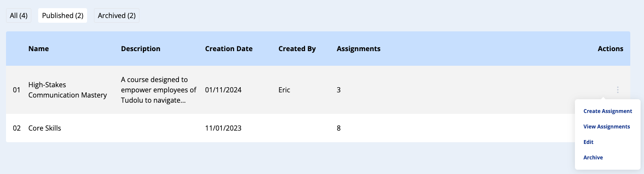Click the creator name Eric

click(x=284, y=90)
